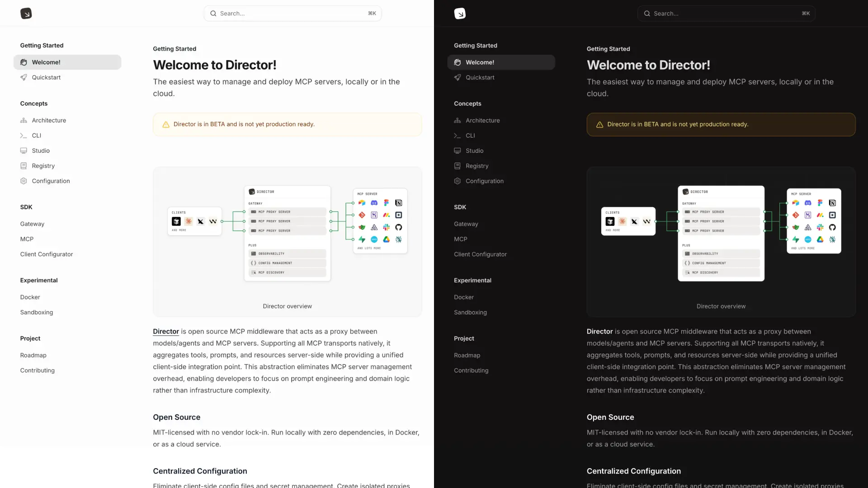Switch to the Welcome! page in the sidebar

pyautogui.click(x=47, y=62)
